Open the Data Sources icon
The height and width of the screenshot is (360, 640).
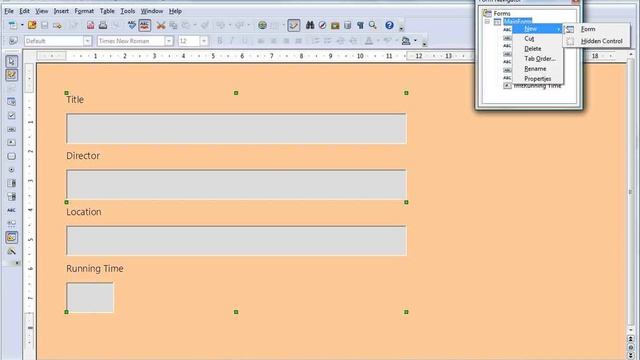tap(348, 25)
